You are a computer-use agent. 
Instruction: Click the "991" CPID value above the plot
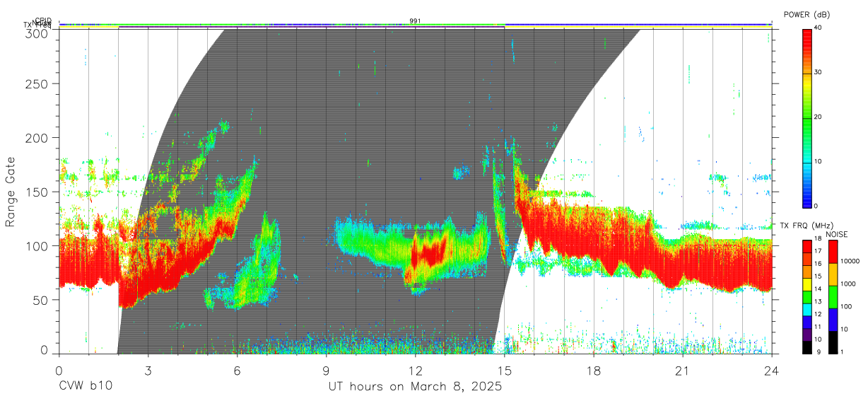tap(415, 21)
